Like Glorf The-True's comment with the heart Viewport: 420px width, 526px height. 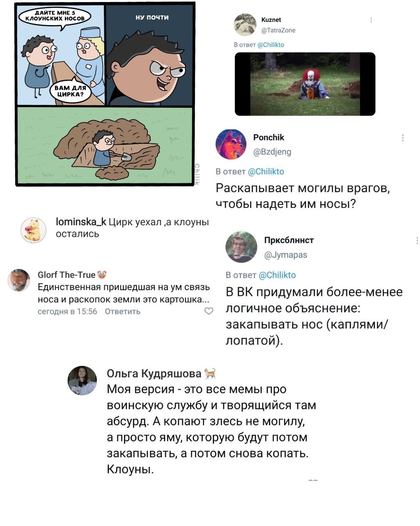[x=209, y=311]
